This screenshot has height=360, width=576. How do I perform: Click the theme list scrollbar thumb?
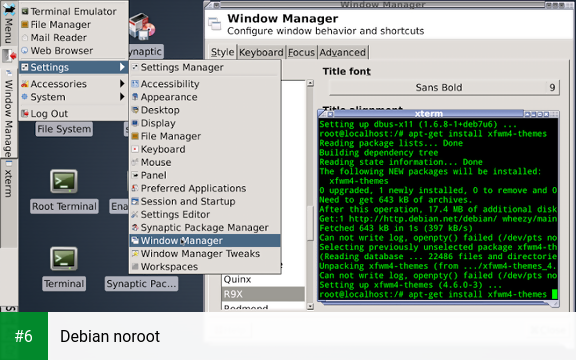(x=310, y=223)
